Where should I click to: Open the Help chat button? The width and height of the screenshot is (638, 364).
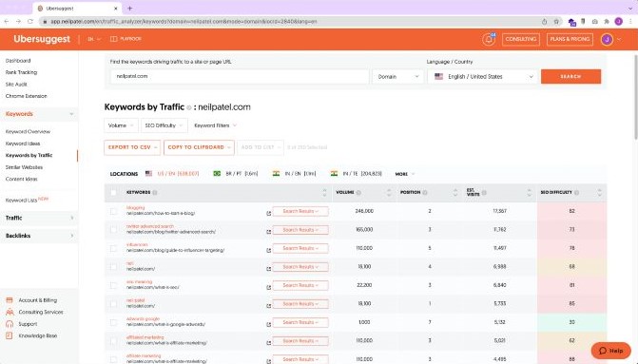[611, 350]
